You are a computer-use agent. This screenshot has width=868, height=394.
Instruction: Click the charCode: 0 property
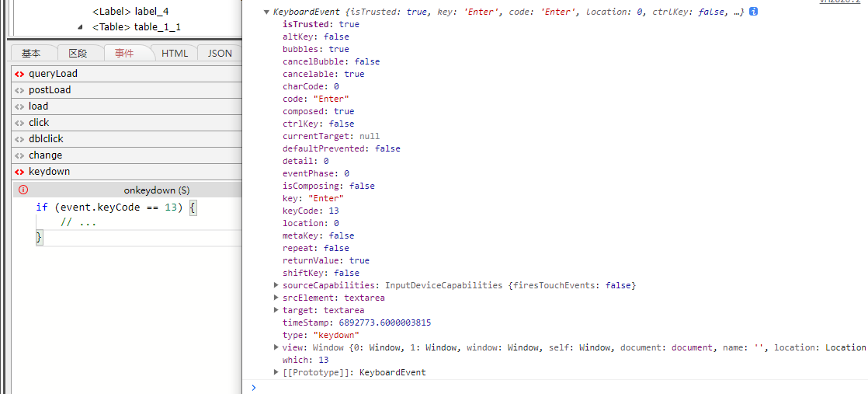tap(311, 86)
